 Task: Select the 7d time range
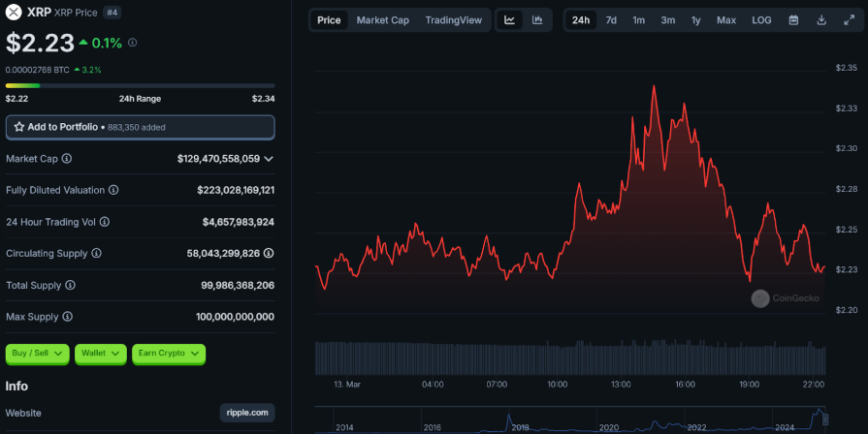611,20
